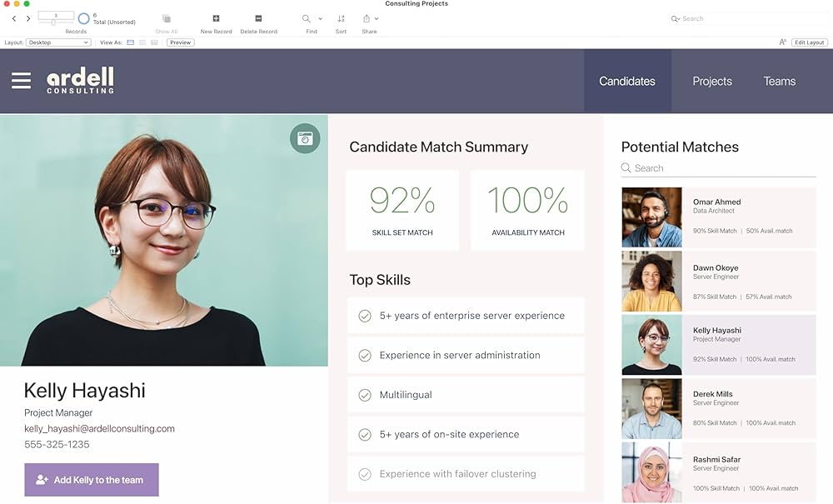Click the Sort records icon
833x504 pixels.
pos(341,18)
